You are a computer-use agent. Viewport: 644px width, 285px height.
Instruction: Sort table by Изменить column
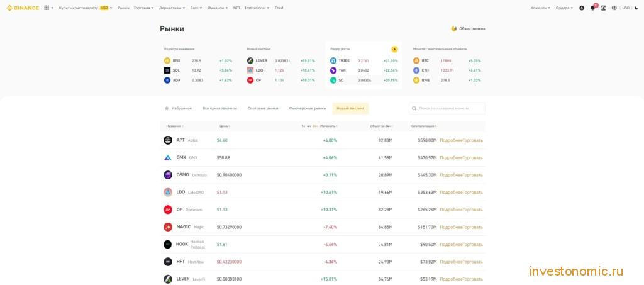[328, 126]
